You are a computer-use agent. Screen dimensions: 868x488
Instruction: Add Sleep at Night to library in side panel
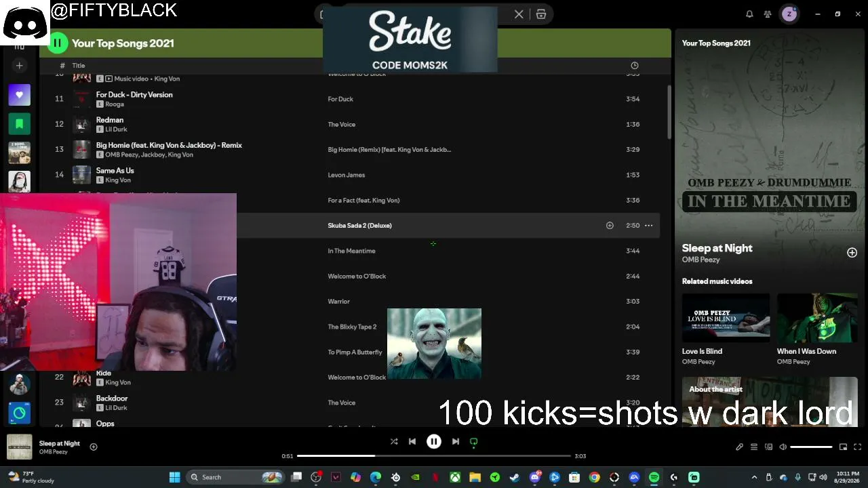[852, 253]
